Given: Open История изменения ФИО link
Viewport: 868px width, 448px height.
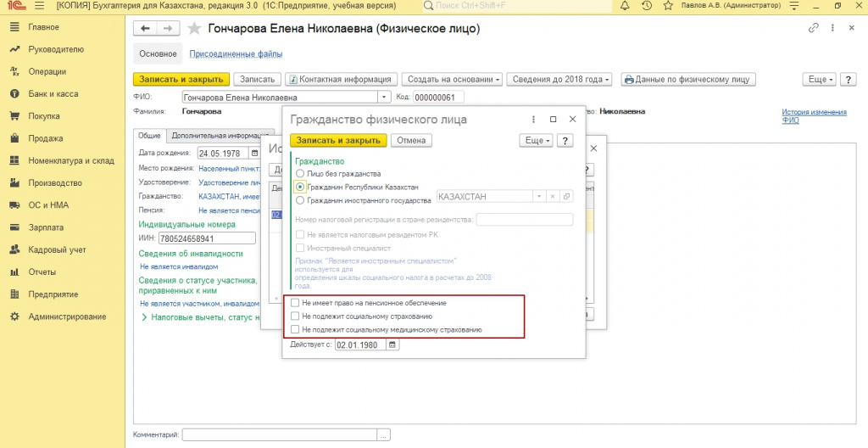Looking at the screenshot, I should (814, 116).
